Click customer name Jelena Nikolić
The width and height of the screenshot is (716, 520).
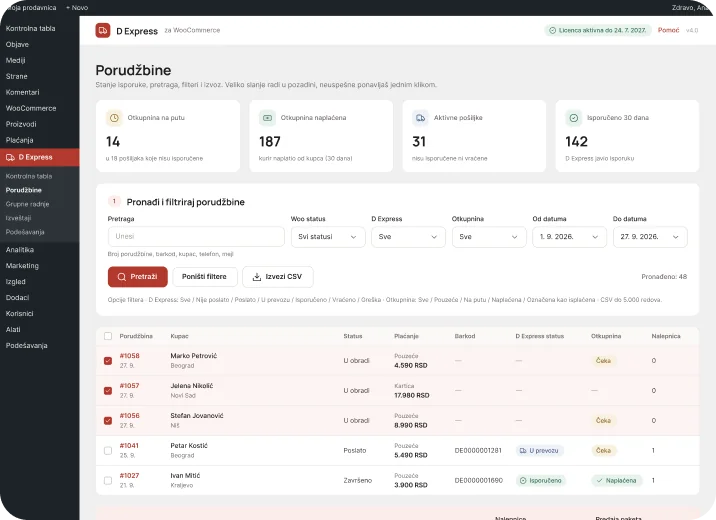click(x=192, y=386)
